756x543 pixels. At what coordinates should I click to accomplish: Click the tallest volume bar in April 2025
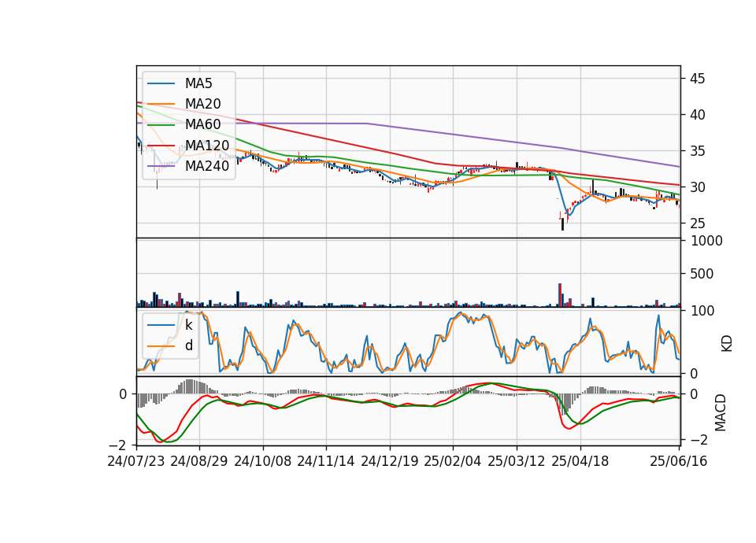tap(560, 295)
